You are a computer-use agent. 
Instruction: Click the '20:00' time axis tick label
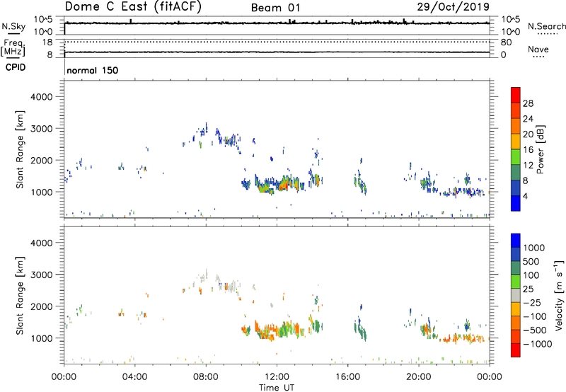click(419, 377)
